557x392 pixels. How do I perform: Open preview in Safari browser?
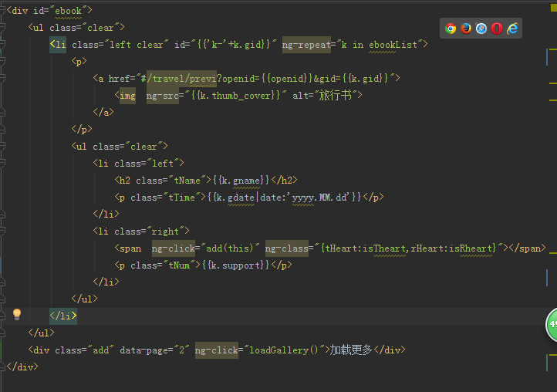coord(481,29)
